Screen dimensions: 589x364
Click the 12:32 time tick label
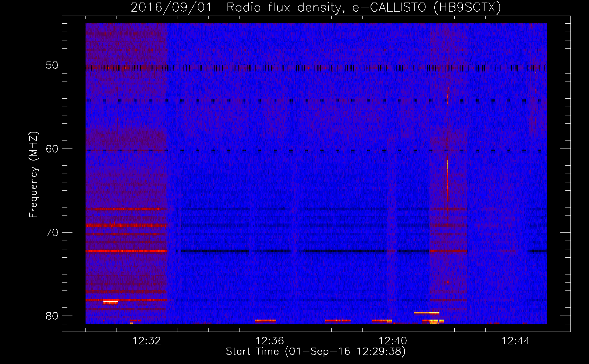[147, 341]
